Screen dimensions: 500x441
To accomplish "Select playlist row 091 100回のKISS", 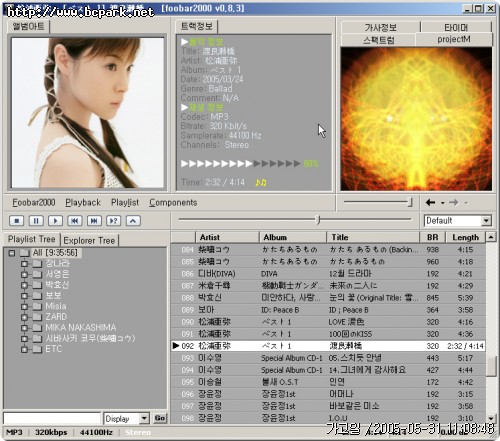I will (328, 334).
